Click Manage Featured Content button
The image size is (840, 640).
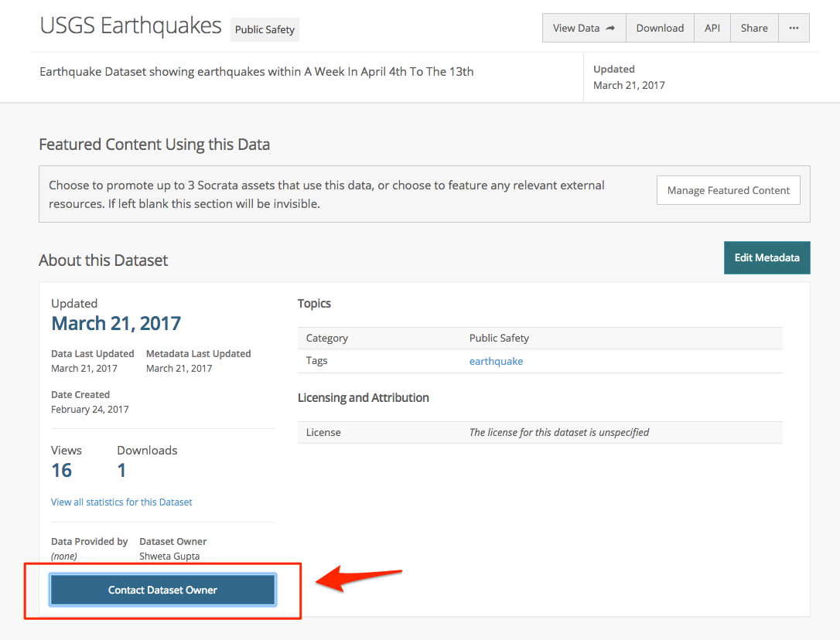(x=728, y=190)
